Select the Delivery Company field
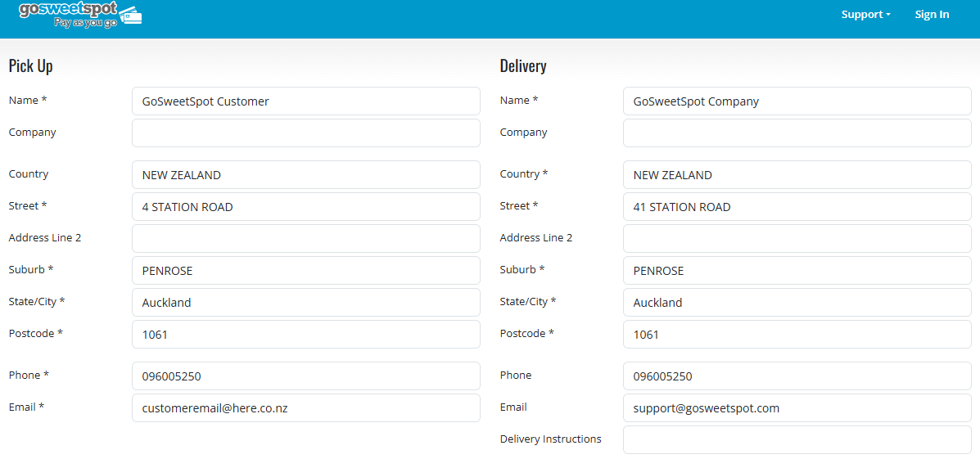This screenshot has width=980, height=459. click(797, 133)
